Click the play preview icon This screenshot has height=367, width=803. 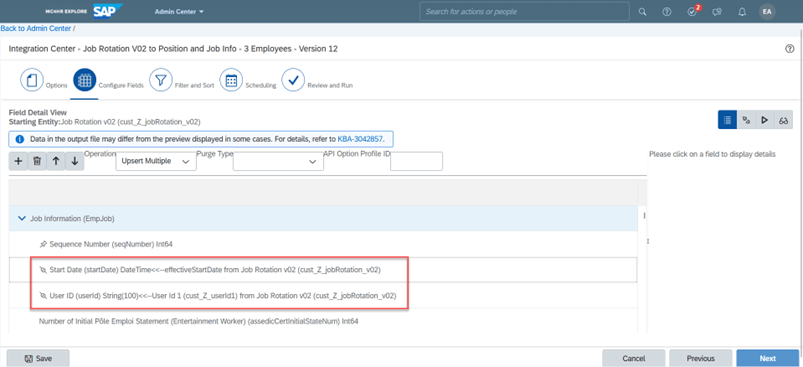click(x=765, y=120)
